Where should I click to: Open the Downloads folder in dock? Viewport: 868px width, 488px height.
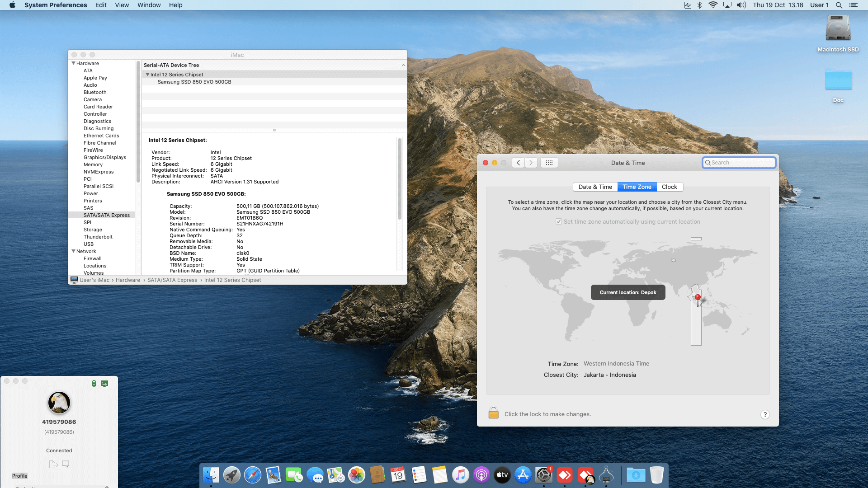[x=636, y=475]
